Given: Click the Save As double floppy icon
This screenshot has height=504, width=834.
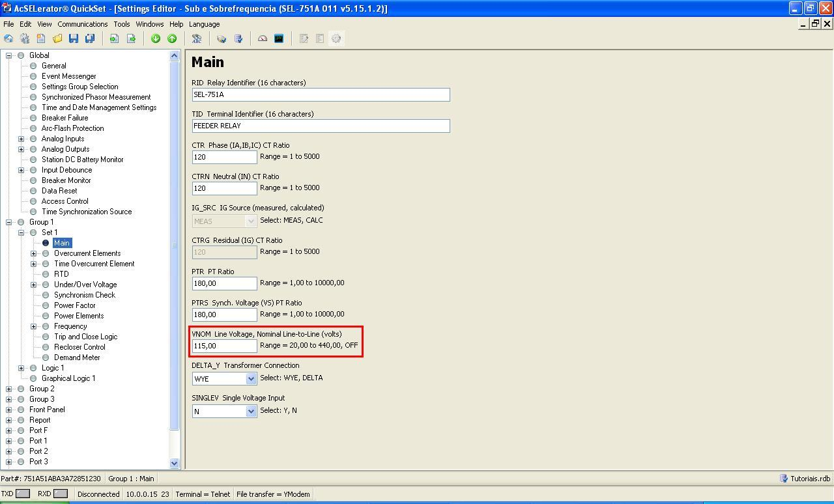Looking at the screenshot, I should [90, 38].
